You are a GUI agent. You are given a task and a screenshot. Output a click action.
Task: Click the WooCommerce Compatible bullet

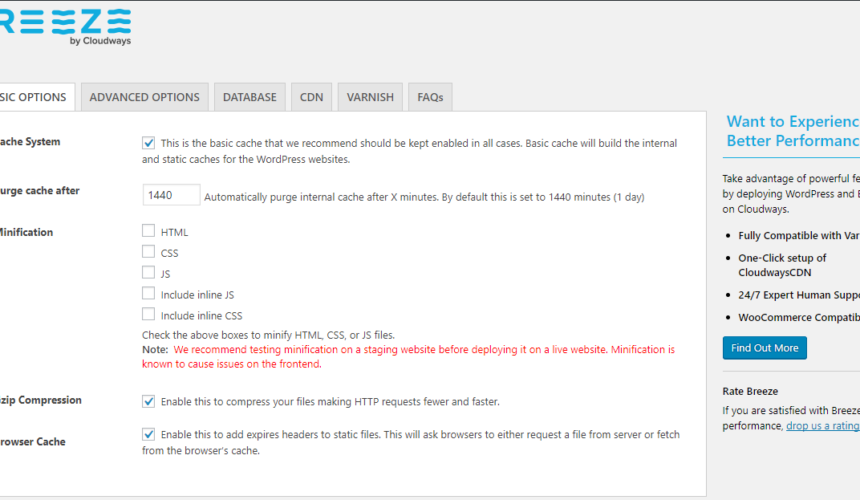click(799, 317)
